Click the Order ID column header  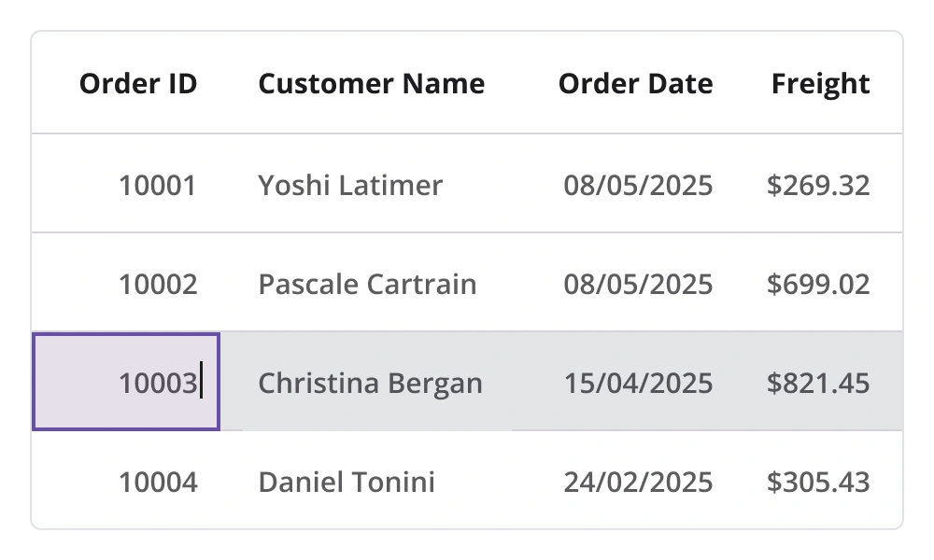137,84
